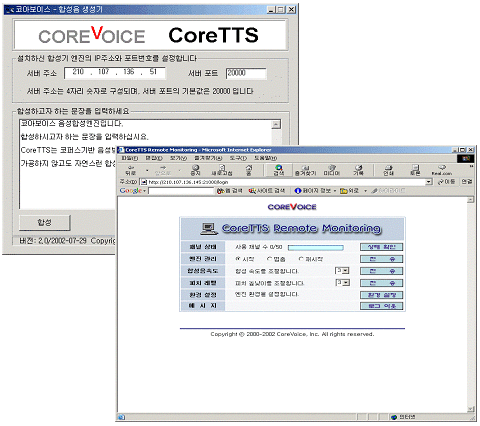480x426 pixels.
Task: Open the Tools (도구) menu in Internet Explorer
Action: point(238,158)
